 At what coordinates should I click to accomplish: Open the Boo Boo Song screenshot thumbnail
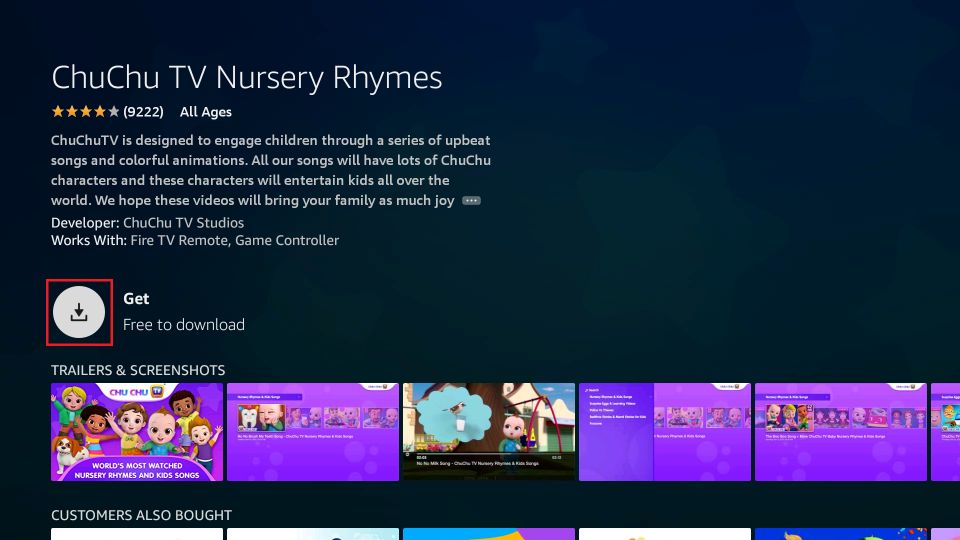click(841, 432)
